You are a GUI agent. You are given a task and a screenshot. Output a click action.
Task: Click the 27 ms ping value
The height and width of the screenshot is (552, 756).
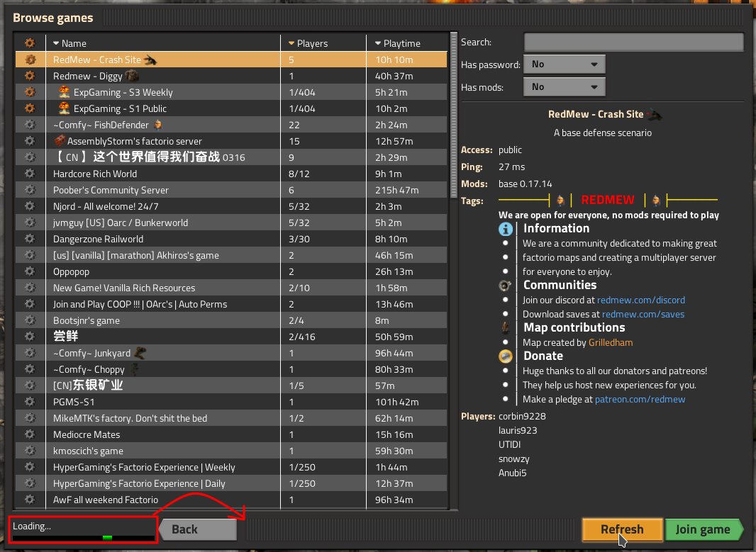point(511,167)
